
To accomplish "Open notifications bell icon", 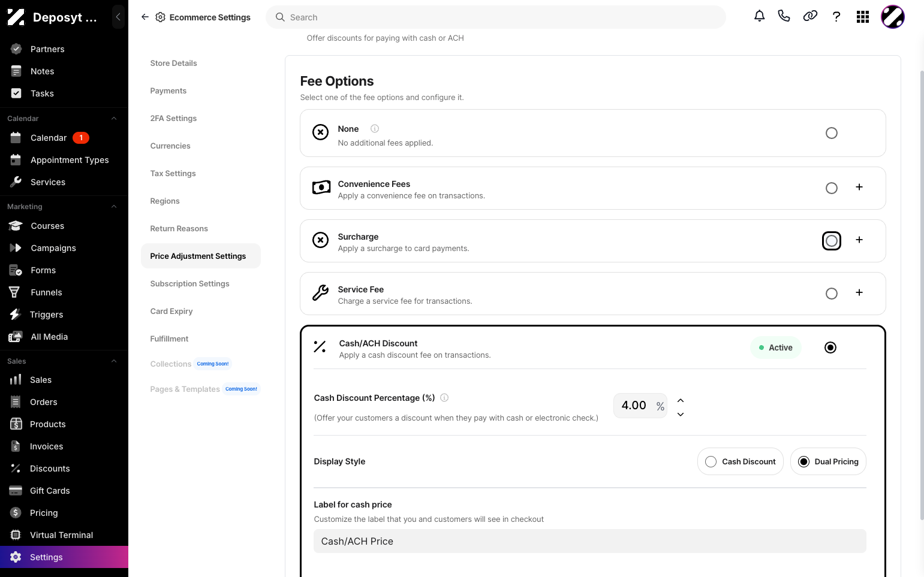I will (x=759, y=16).
